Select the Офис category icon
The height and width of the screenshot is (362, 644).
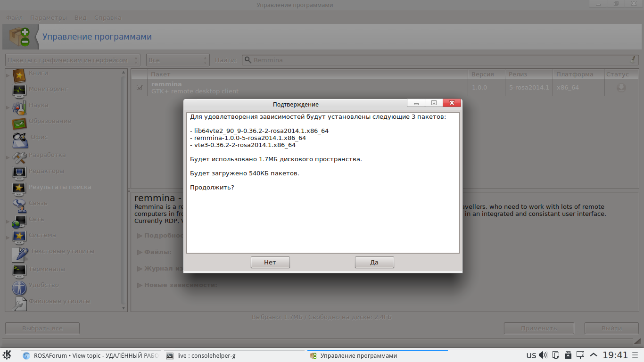[20, 140]
